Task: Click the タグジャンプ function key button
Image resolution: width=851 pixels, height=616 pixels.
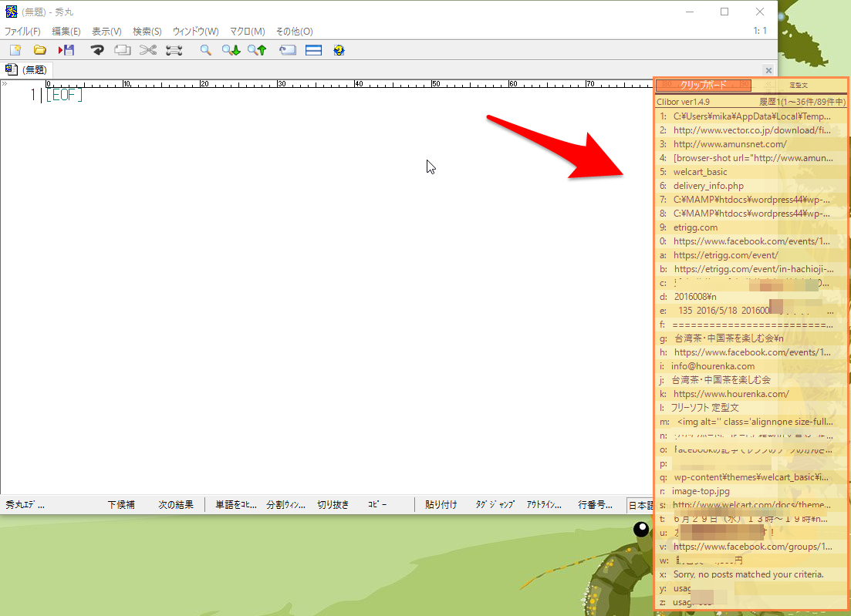Action: click(495, 505)
